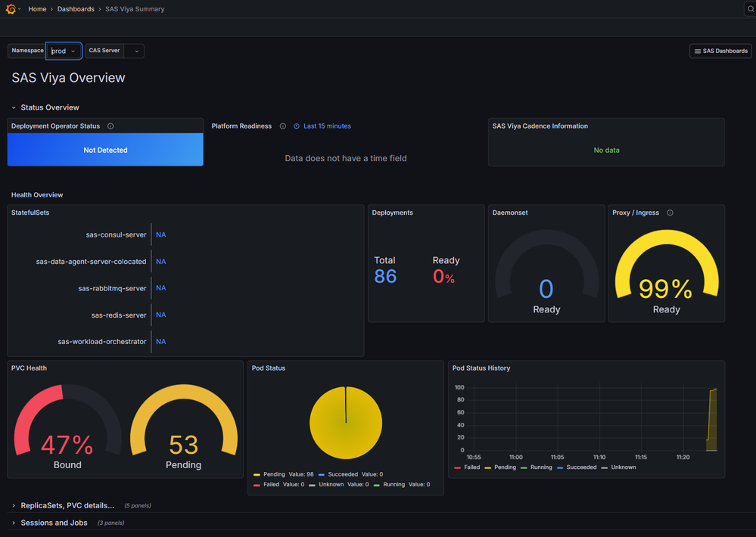This screenshot has width=756, height=537.
Task: Open the Namespace prod dropdown
Action: tap(64, 51)
